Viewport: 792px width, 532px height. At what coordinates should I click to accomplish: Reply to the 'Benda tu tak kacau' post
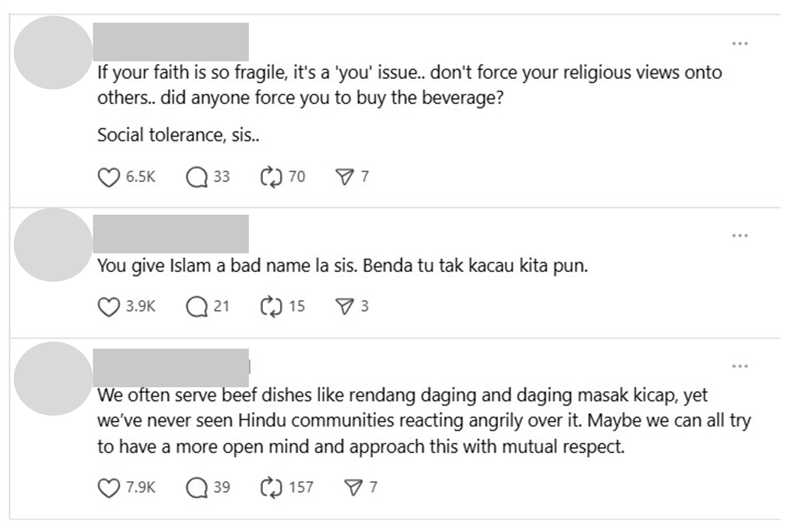pyautogui.click(x=197, y=307)
